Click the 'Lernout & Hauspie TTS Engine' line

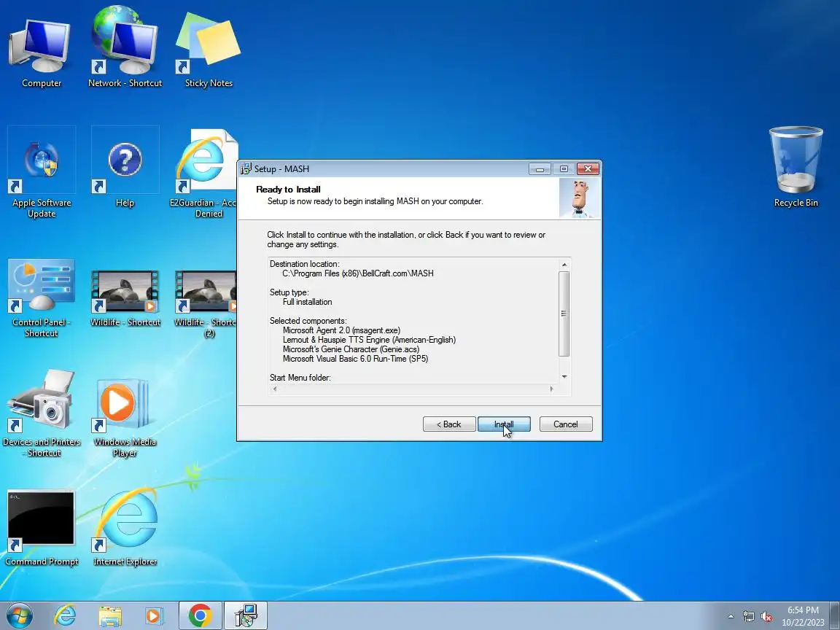[x=369, y=341]
